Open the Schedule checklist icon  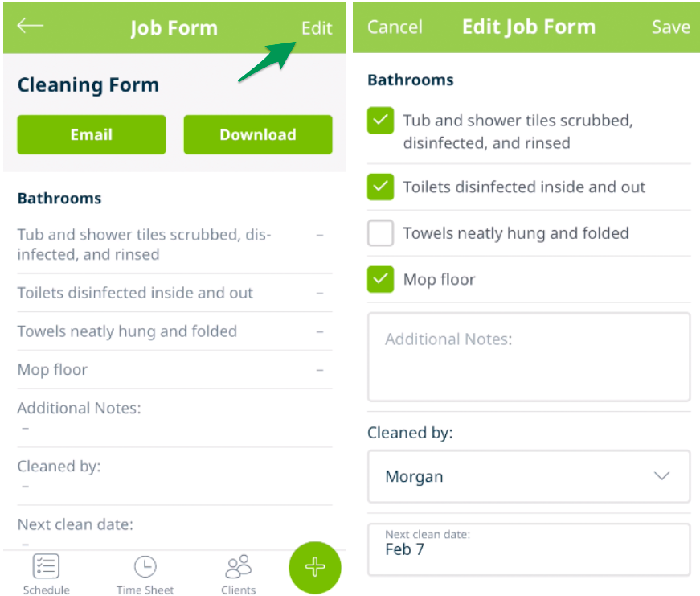coord(46,566)
